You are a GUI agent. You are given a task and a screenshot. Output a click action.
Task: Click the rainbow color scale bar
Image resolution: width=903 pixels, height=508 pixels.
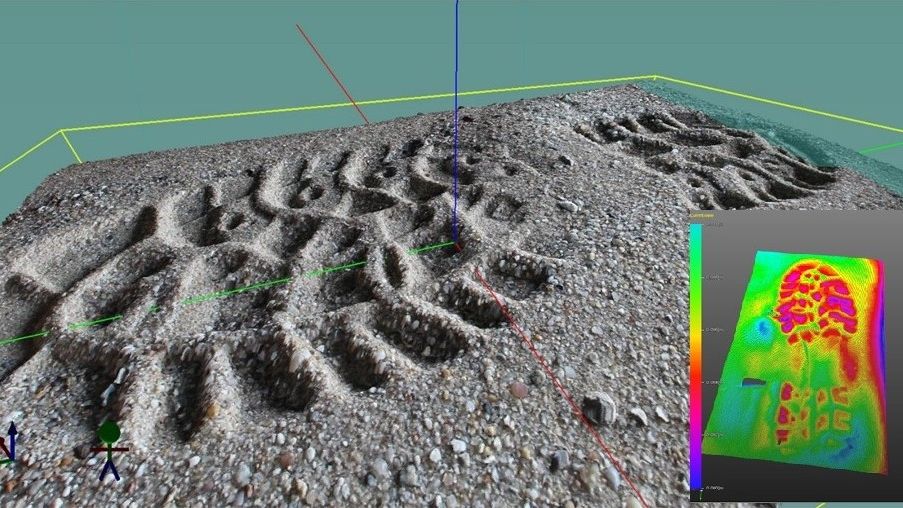[x=695, y=355]
